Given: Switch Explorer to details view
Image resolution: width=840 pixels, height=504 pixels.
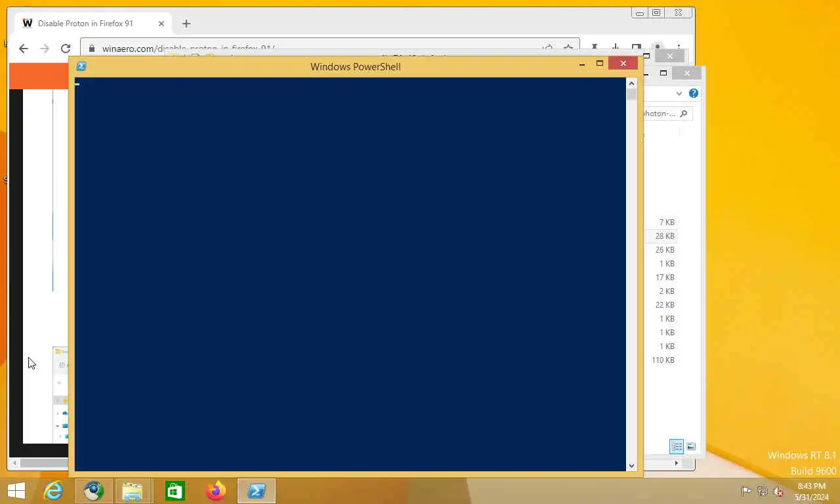Looking at the screenshot, I should coord(677,446).
